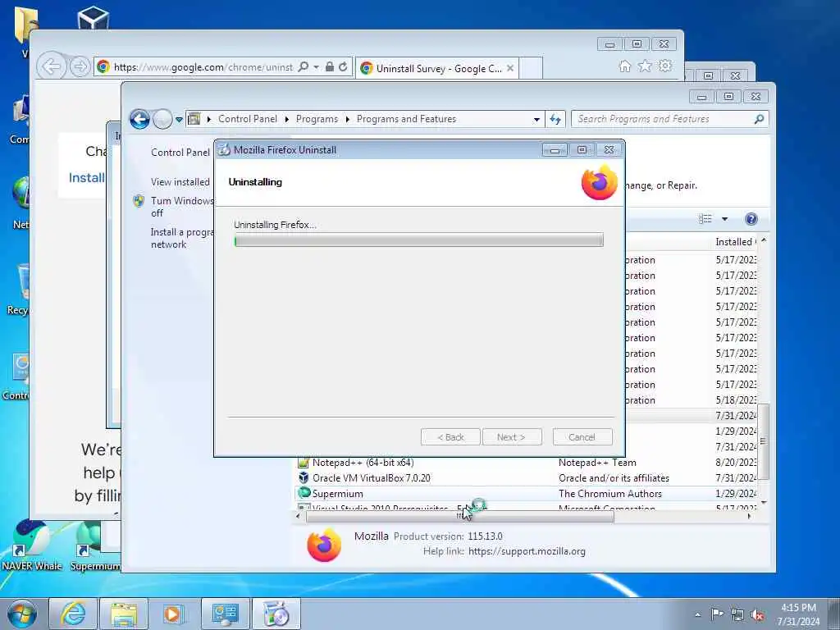Open IE Favorites star icon
Image resolution: width=840 pixels, height=630 pixels.
pos(645,66)
